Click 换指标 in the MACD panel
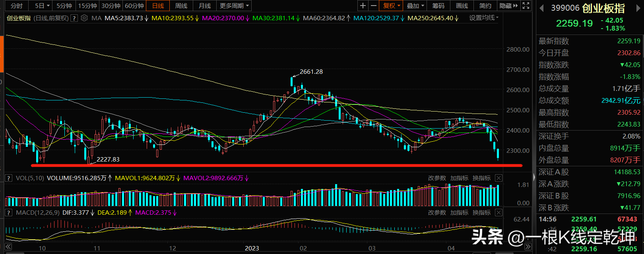 (481, 213)
